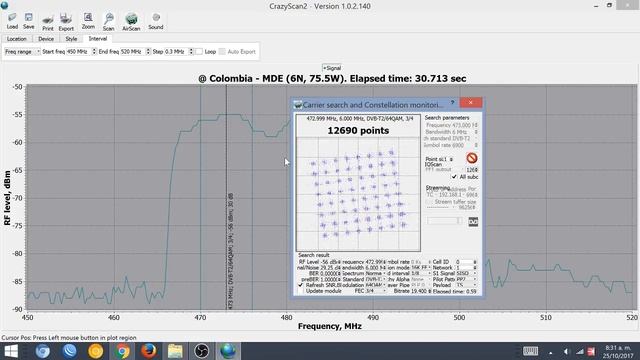Activate the Zoom tool in the toolbar
This screenshot has width=640, height=360.
(88, 21)
